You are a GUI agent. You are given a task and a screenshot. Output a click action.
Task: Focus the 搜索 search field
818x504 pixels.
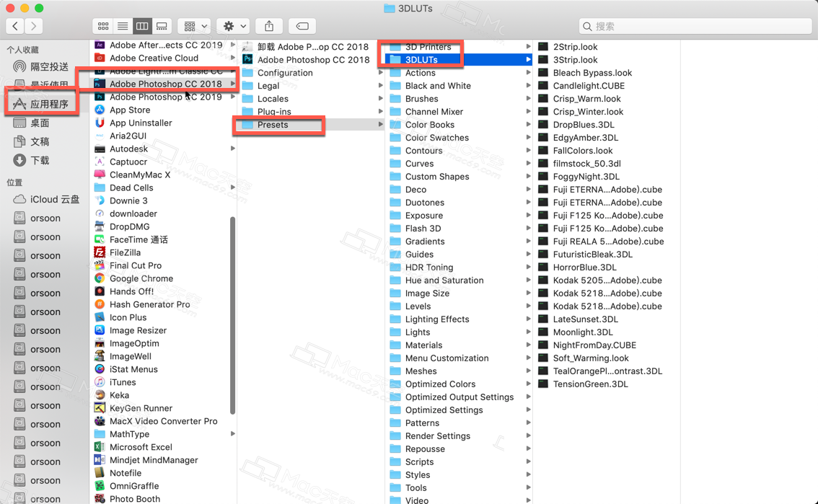(x=695, y=26)
